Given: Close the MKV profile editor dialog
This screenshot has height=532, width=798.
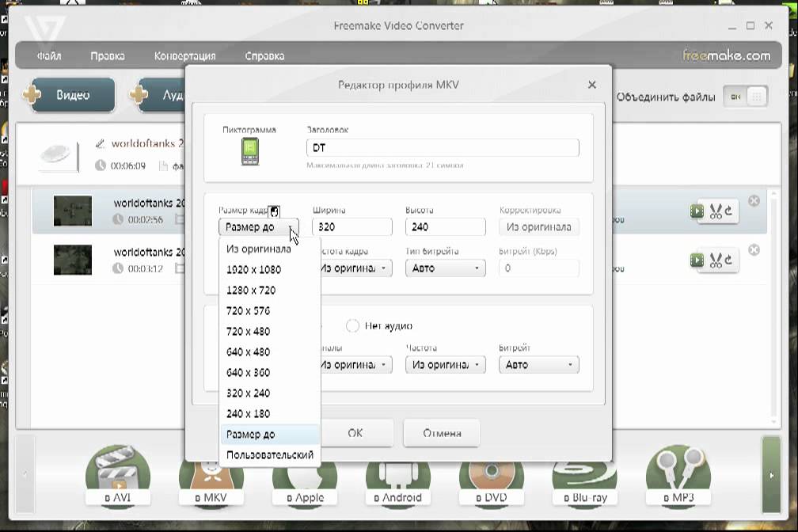Looking at the screenshot, I should [x=592, y=85].
